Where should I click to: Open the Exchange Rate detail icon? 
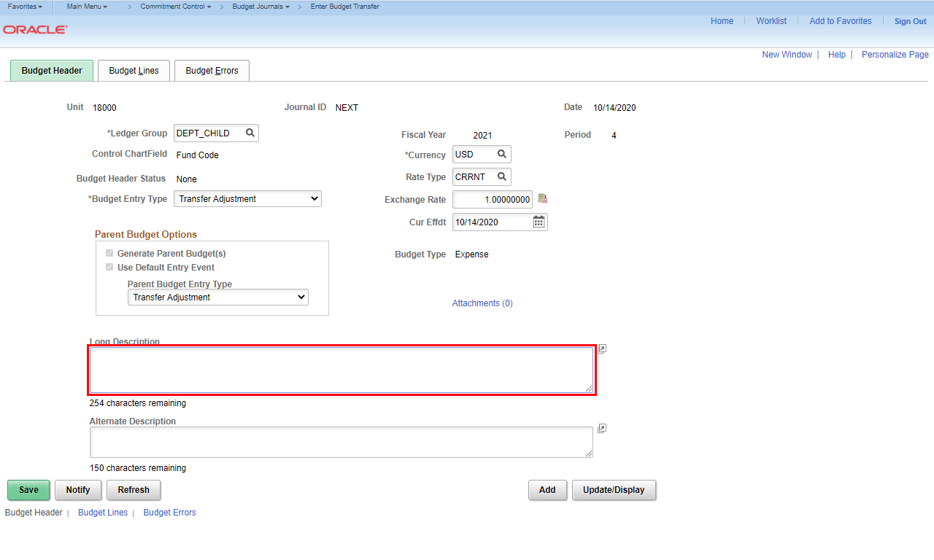coord(542,198)
